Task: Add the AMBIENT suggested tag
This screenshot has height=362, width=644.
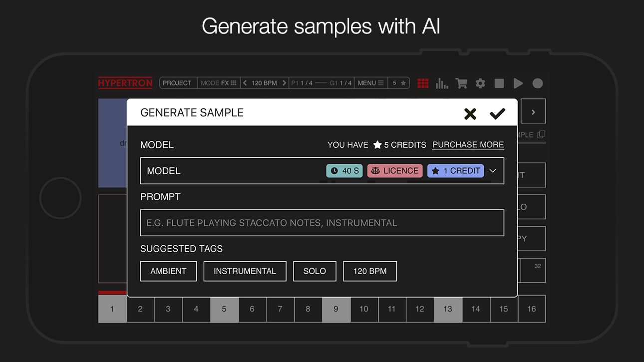Action: [x=168, y=271]
